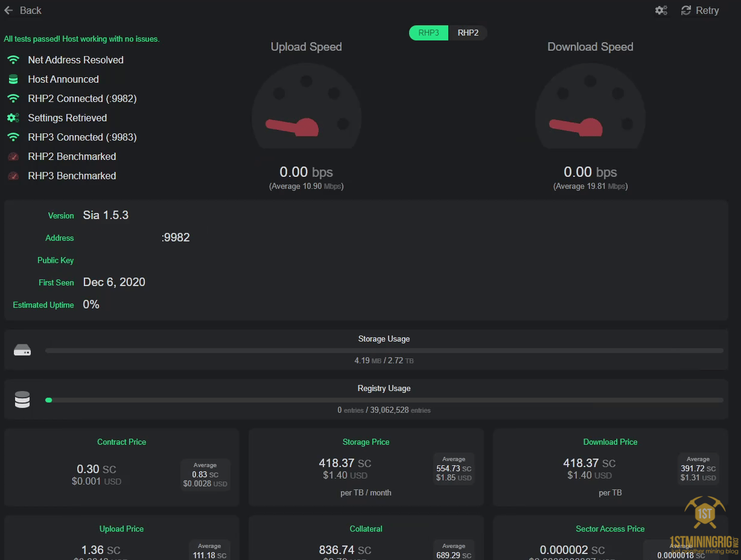Click the Upload Speed gauge dial

(x=307, y=105)
